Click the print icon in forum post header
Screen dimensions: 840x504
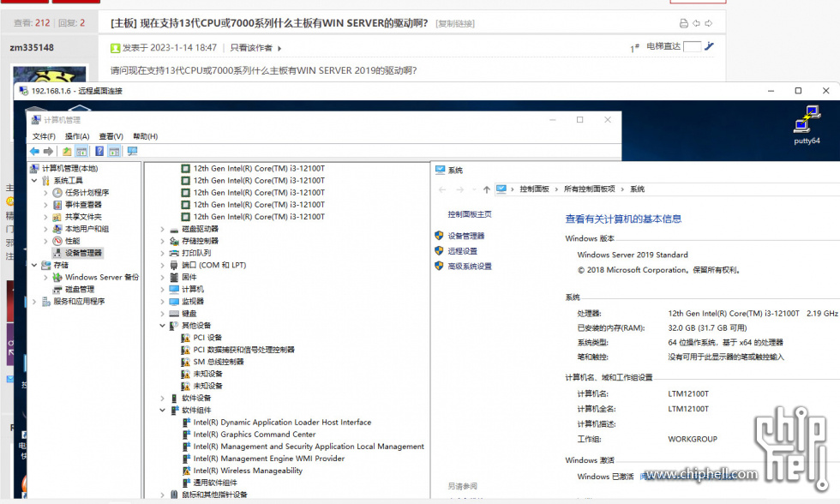point(684,23)
